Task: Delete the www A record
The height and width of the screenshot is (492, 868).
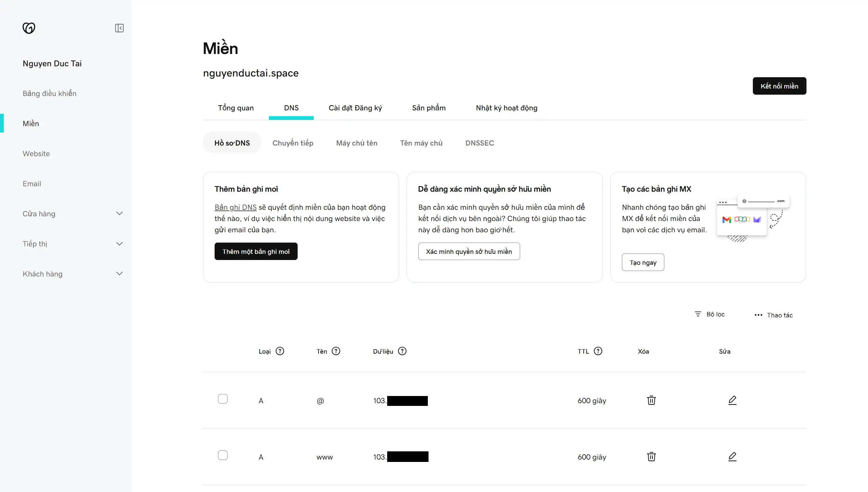Action: pos(651,457)
